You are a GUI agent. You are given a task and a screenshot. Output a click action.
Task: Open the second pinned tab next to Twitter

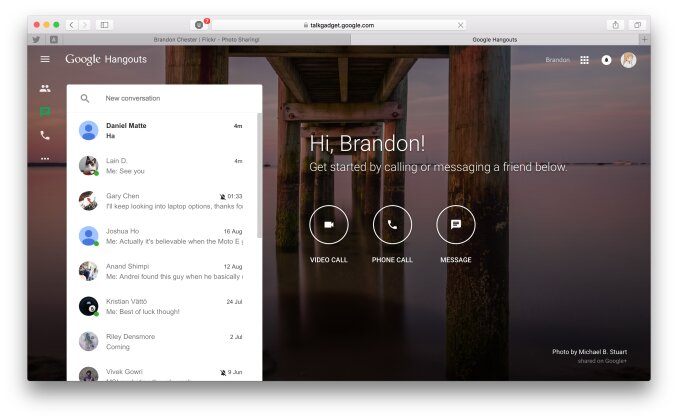(x=54, y=39)
